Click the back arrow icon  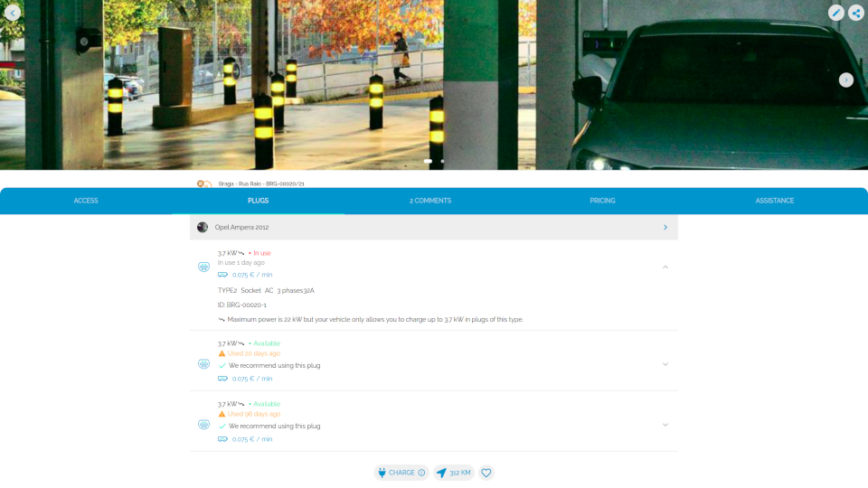[13, 13]
